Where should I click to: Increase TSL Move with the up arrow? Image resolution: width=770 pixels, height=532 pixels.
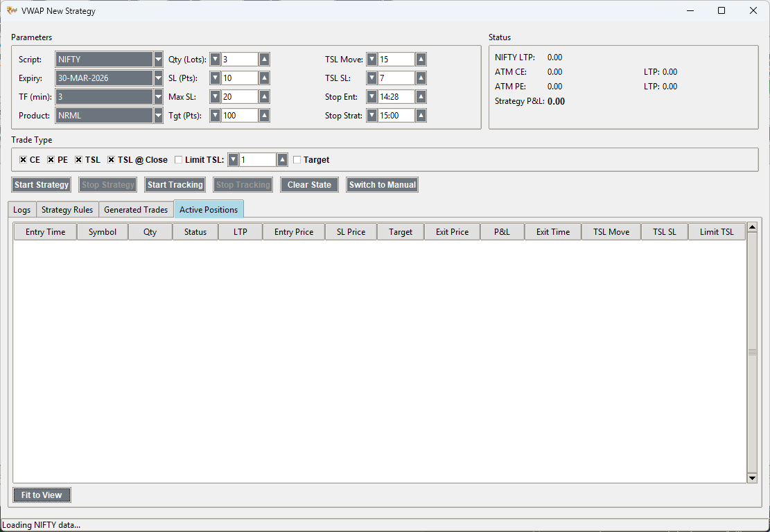tap(421, 60)
